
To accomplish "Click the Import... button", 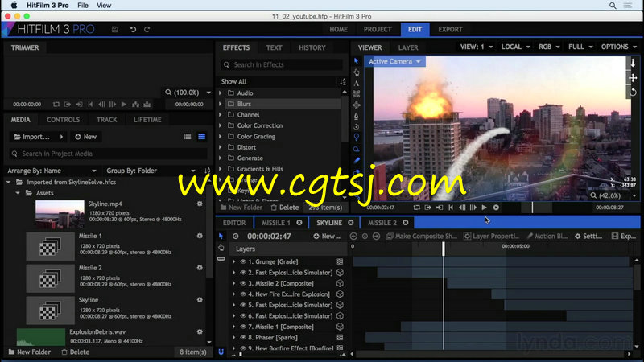I will 37,137.
